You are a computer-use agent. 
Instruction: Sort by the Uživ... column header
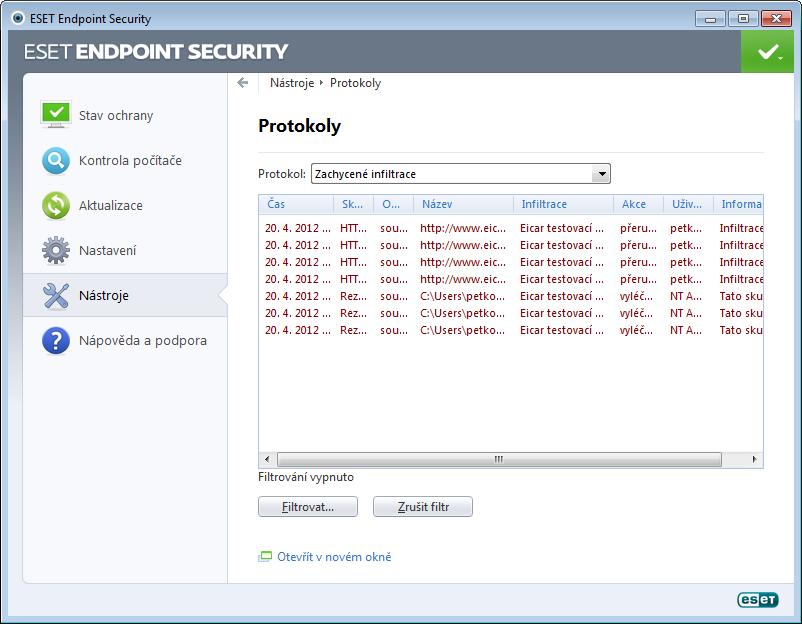tap(688, 204)
